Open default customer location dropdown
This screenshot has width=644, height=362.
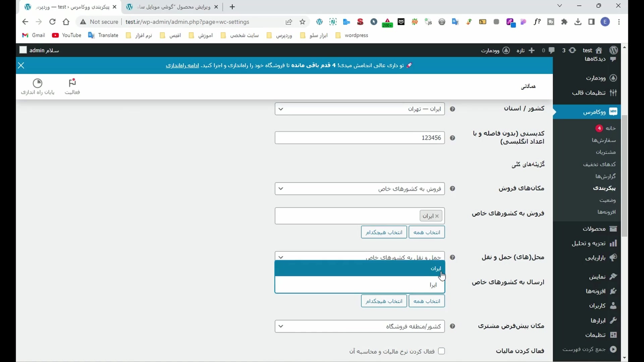(x=360, y=326)
